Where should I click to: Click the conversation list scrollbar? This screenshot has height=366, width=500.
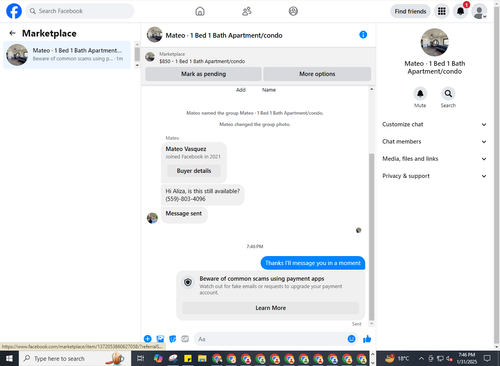[x=137, y=54]
